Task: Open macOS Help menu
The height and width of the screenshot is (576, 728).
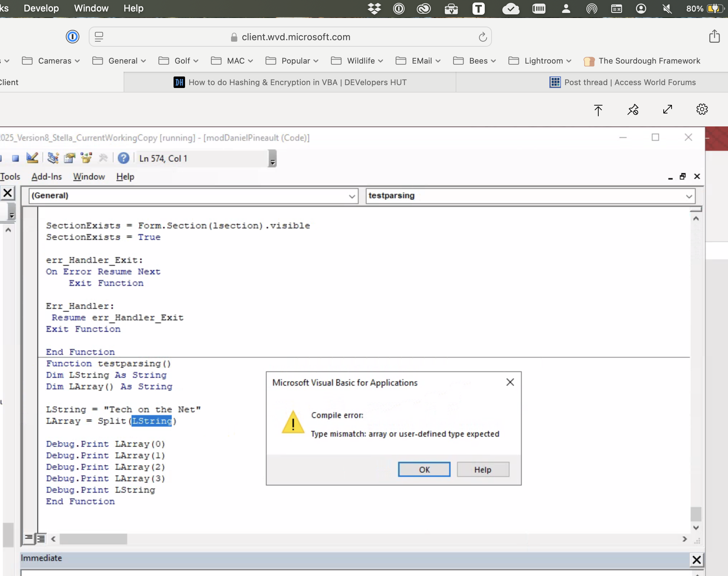Action: click(133, 8)
